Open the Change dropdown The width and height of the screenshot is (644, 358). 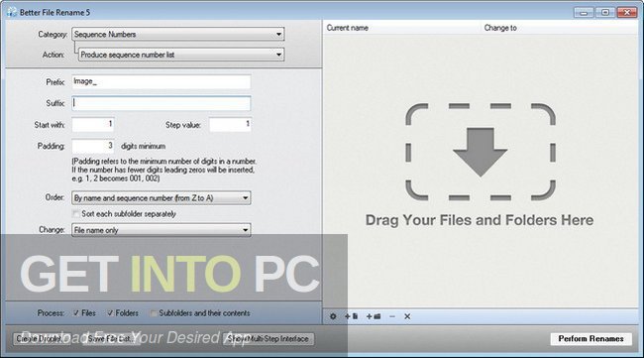click(161, 230)
